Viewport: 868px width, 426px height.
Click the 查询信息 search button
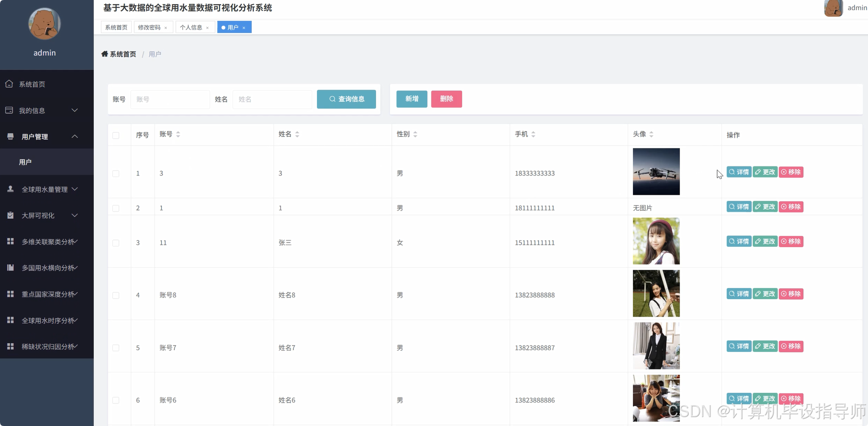346,99
